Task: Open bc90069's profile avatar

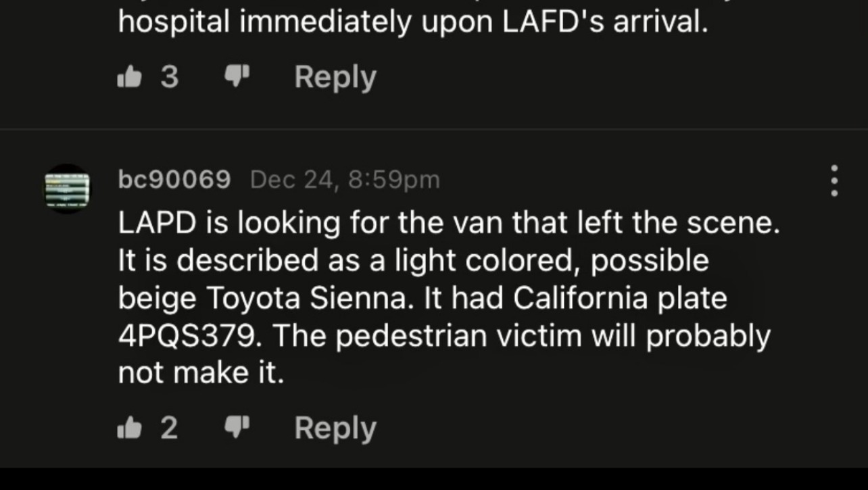Action: tap(67, 189)
